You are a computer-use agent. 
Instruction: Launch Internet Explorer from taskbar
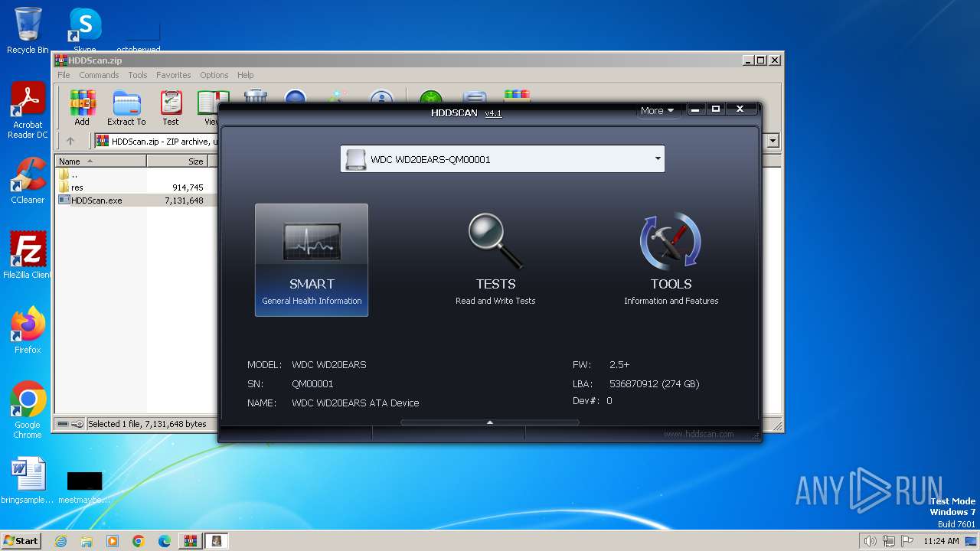point(60,541)
